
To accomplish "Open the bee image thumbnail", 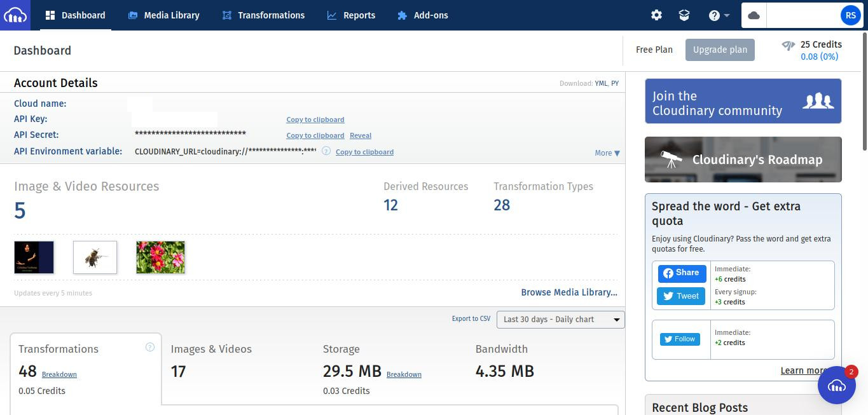I will pyautogui.click(x=95, y=257).
